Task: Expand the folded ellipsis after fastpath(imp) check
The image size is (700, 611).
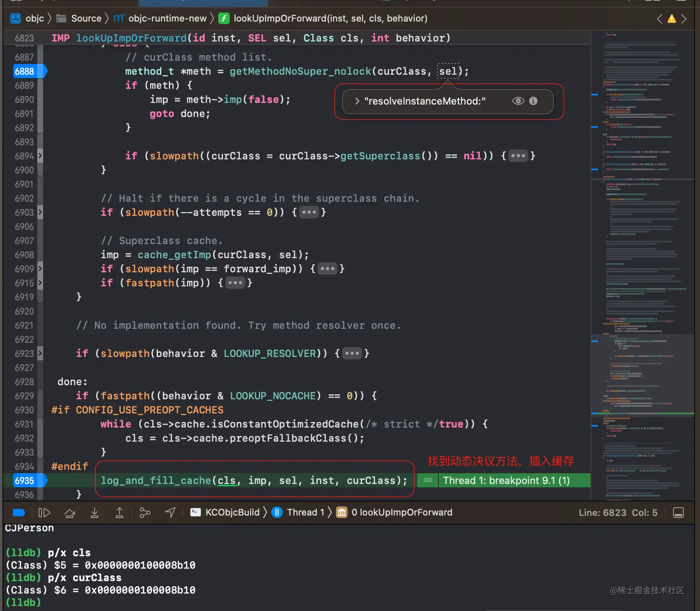Action: click(235, 283)
